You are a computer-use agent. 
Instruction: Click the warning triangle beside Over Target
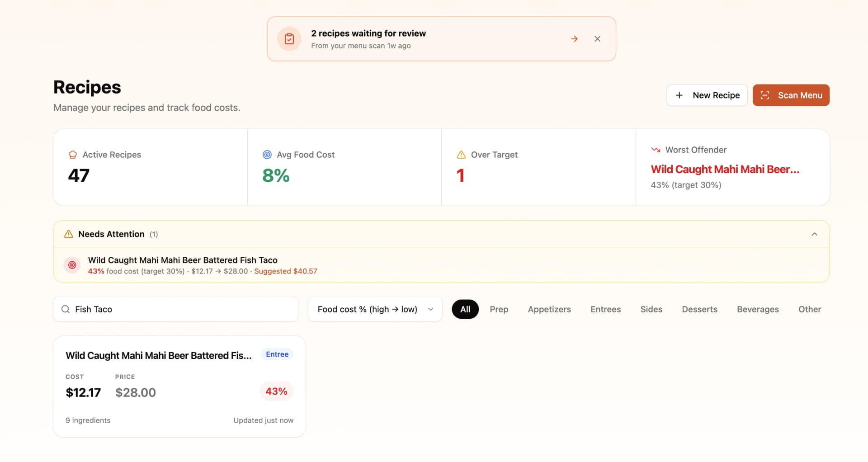461,154
